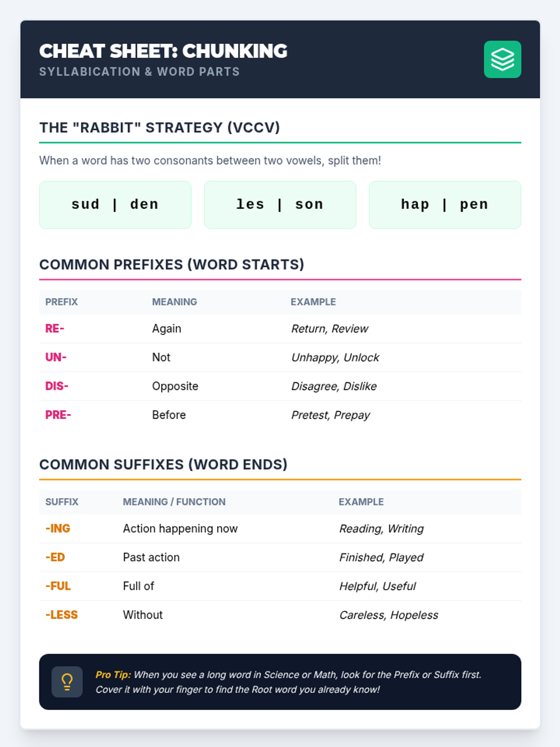The height and width of the screenshot is (747, 560).
Task: Click the Common Prefixes section heading
Action: coord(172,265)
